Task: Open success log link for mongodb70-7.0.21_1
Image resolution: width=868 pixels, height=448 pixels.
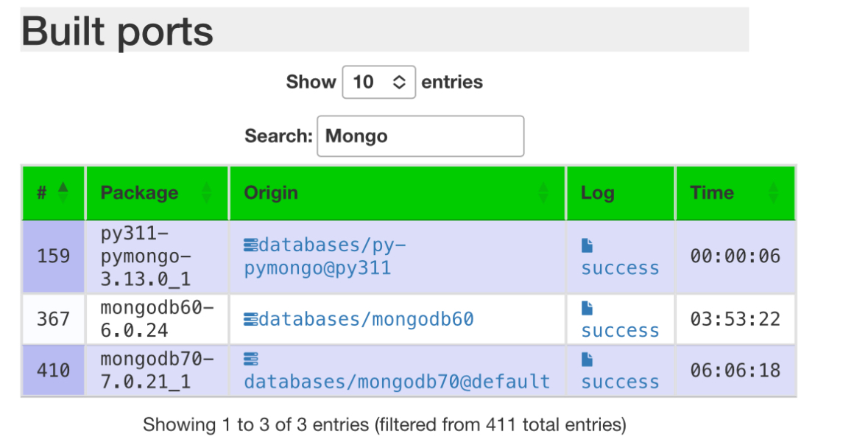Action: [620, 382]
